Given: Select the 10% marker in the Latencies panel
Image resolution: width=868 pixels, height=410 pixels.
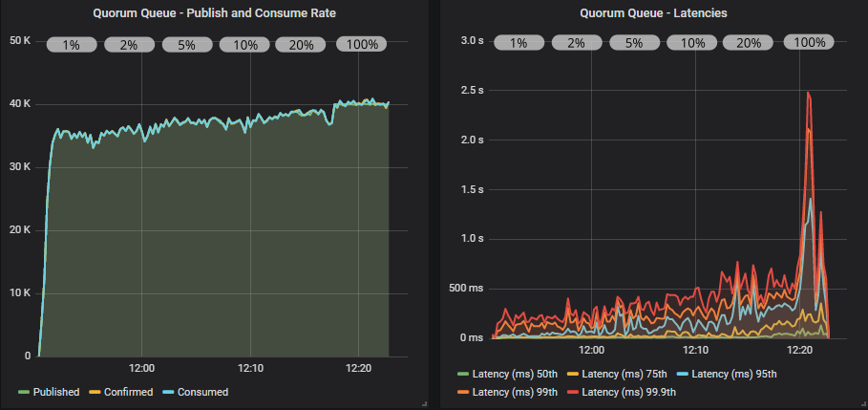Looking at the screenshot, I should pyautogui.click(x=691, y=43).
